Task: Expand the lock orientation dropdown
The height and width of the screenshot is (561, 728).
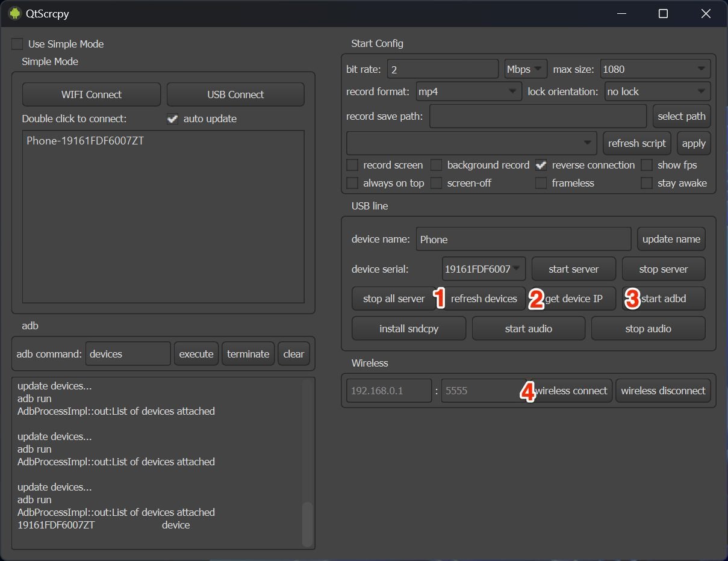Action: 657,91
